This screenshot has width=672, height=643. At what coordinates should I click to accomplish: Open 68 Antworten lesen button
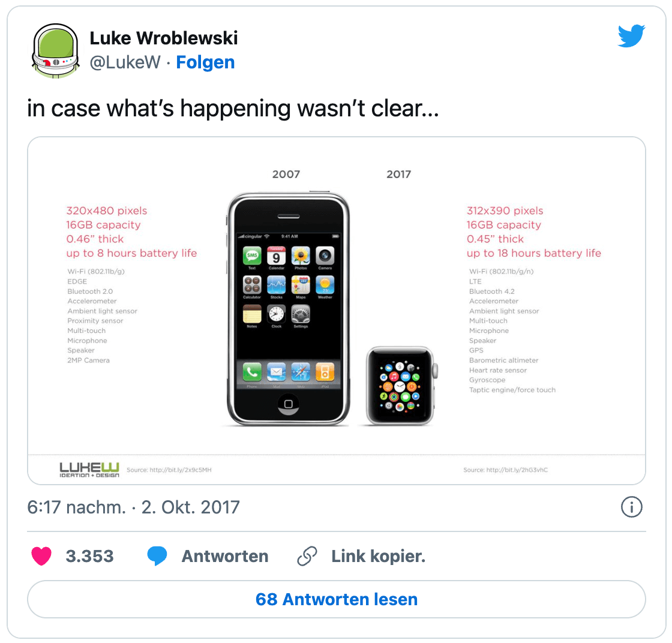337,599
